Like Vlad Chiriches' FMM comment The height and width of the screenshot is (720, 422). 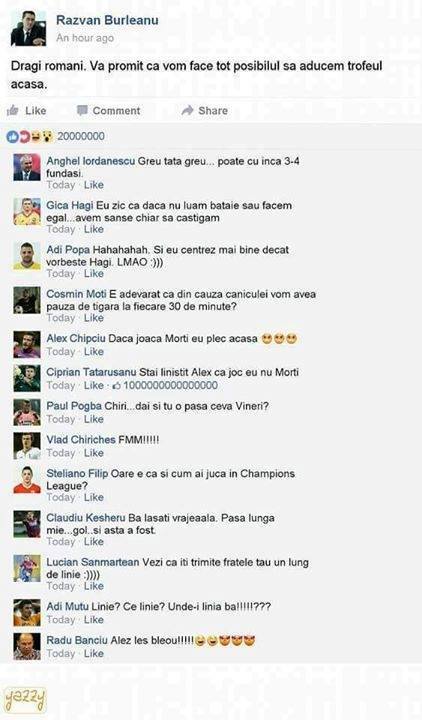[x=94, y=453]
